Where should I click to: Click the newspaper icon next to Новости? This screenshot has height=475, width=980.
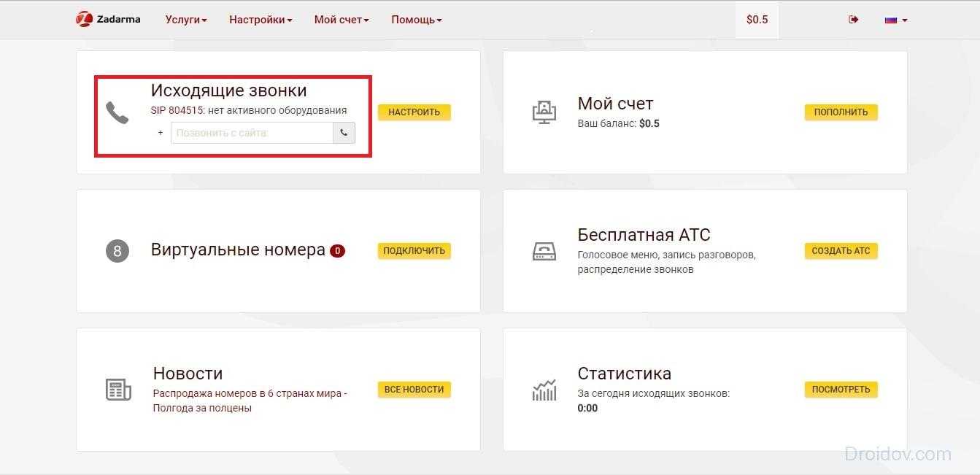click(x=117, y=390)
